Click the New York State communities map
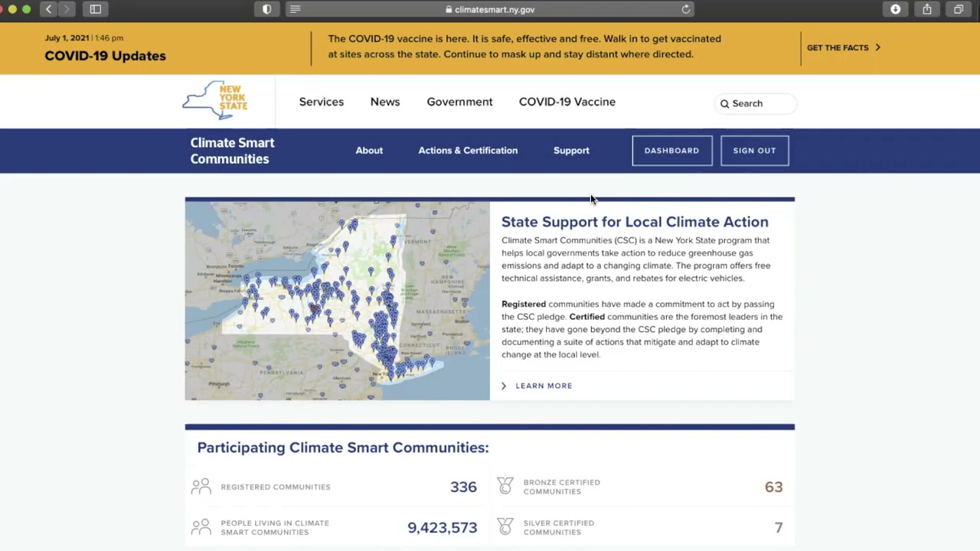Screen dimensions: 980x551 tap(338, 301)
